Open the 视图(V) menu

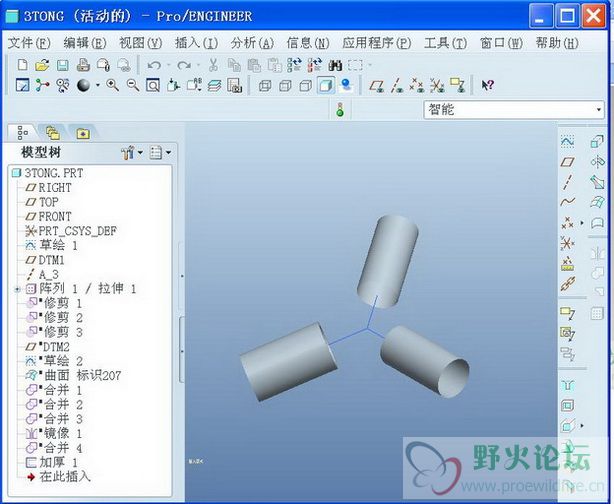[x=141, y=43]
